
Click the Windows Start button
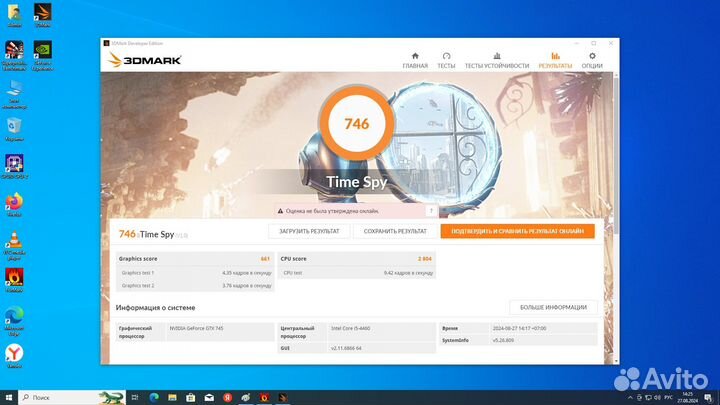pyautogui.click(x=9, y=397)
